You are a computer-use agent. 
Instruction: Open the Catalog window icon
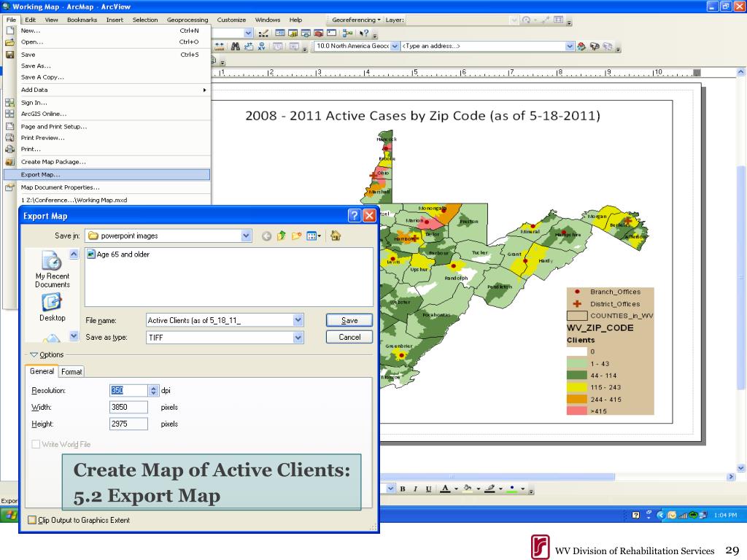(x=293, y=33)
